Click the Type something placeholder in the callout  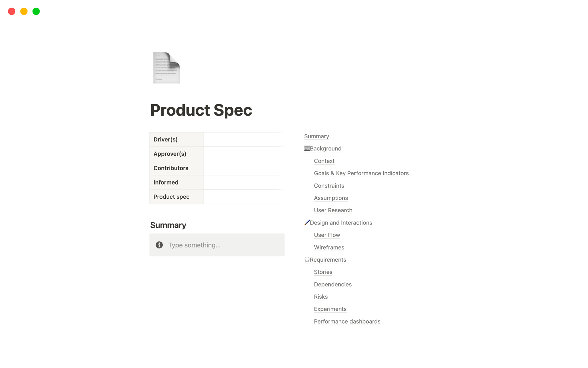[194, 245]
